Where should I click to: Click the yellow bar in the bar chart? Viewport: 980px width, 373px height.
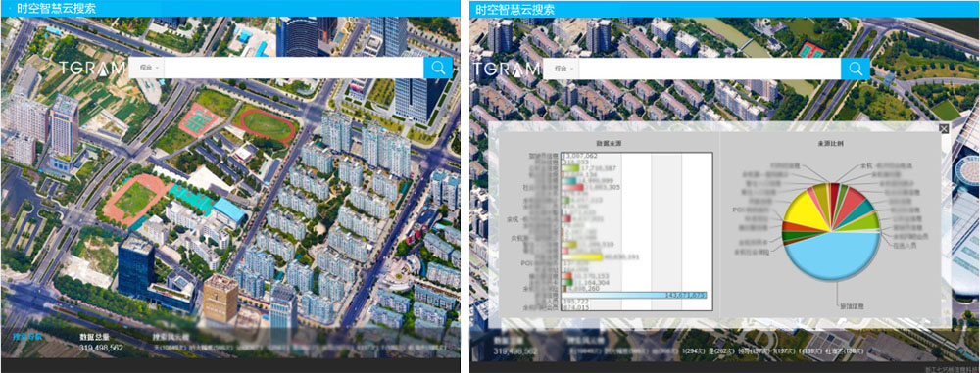pos(582,256)
